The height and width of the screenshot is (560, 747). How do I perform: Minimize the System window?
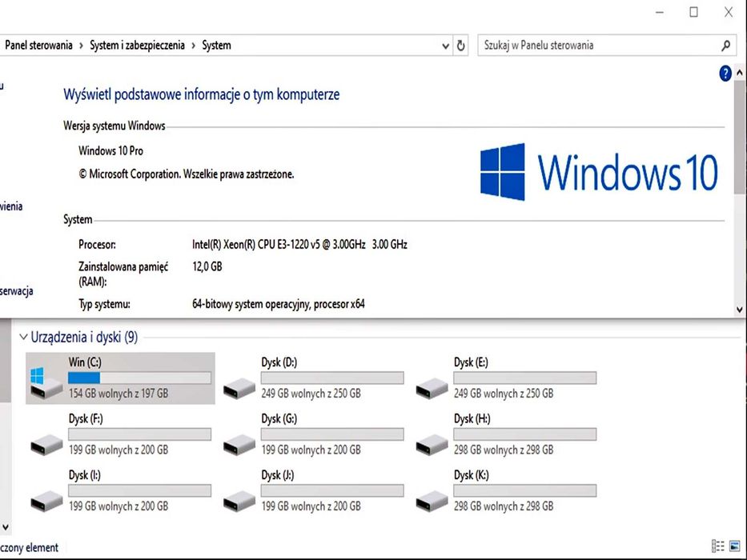[660, 12]
